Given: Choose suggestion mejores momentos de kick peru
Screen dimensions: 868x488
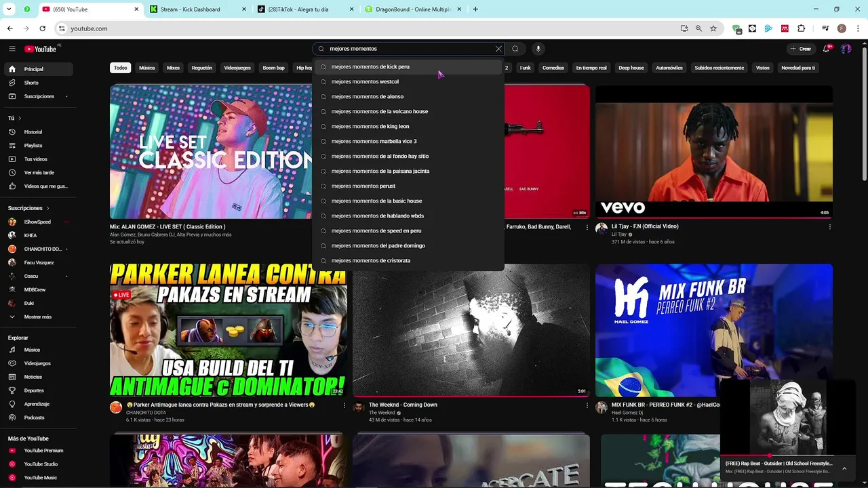Looking at the screenshot, I should (x=408, y=67).
